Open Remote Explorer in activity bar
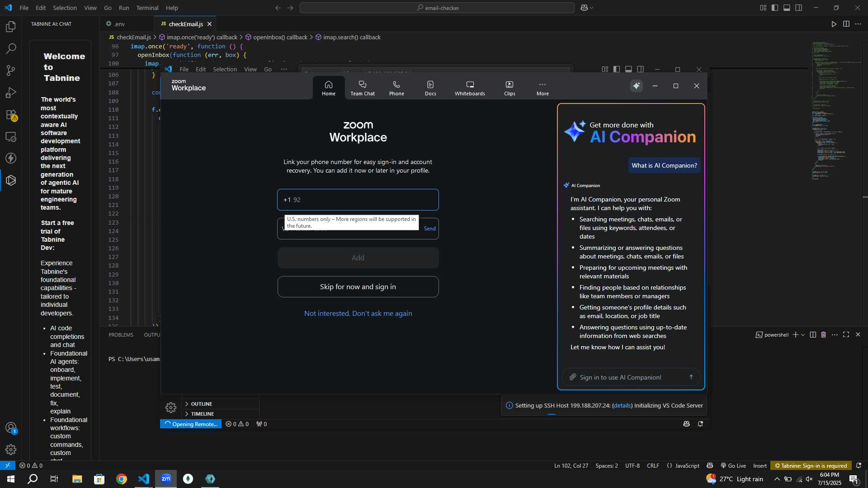This screenshot has height=488, width=868. 11,136
